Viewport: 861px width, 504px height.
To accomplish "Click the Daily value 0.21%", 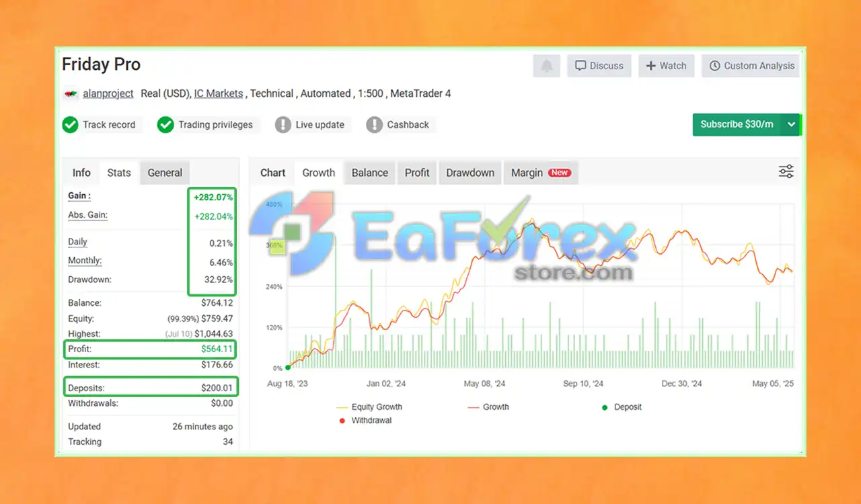I will coord(220,243).
